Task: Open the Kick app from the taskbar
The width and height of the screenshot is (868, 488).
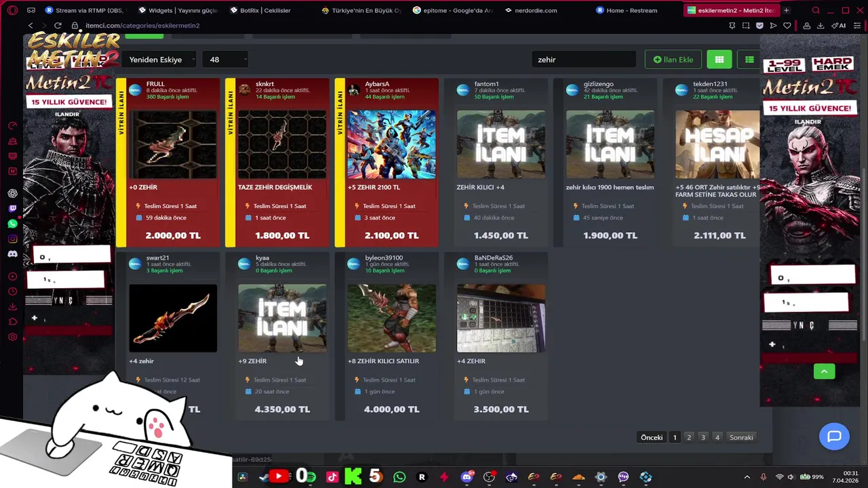Action: [x=353, y=477]
